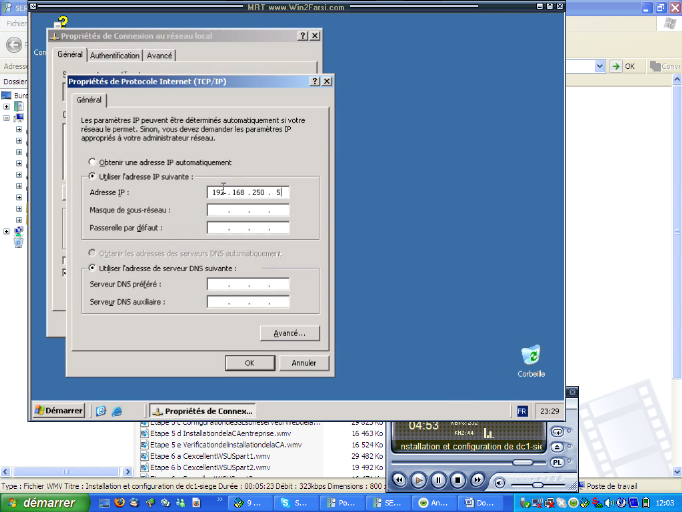Click the green démarrer start button

(x=44, y=503)
